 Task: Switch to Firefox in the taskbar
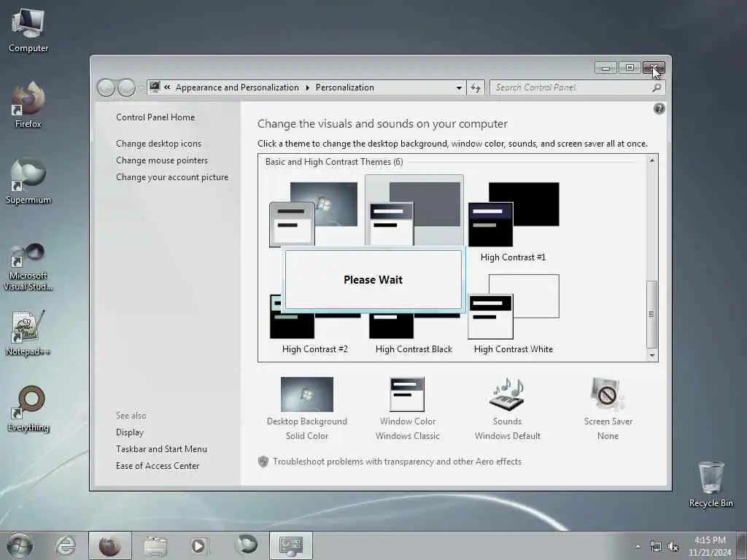coord(109,545)
